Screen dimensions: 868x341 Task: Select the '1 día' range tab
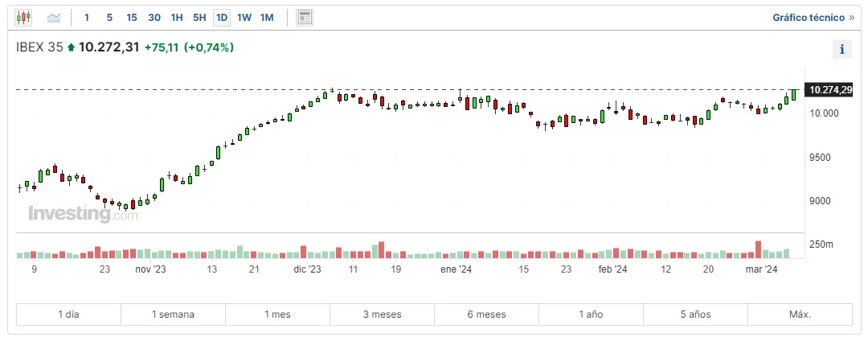coord(68,314)
